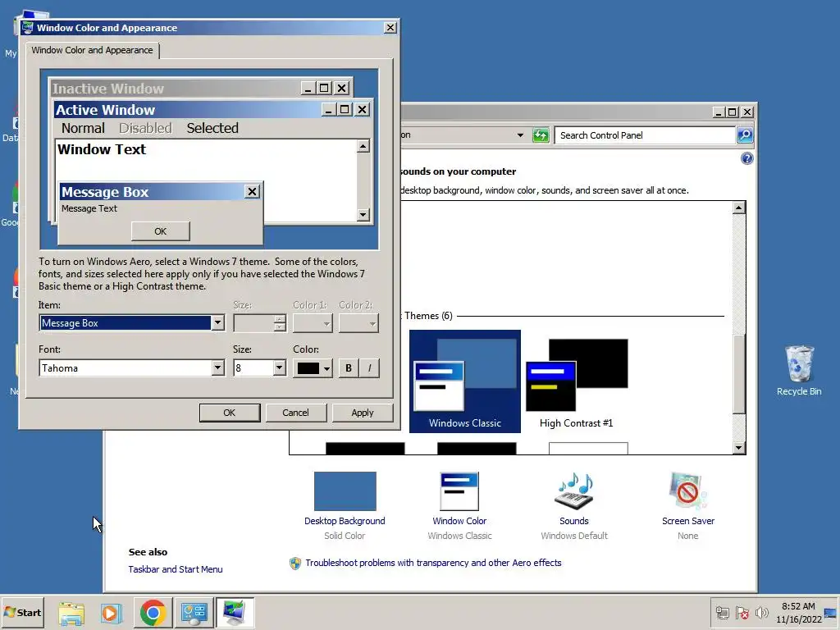Open the Window Color icon
The image size is (840, 630).
pos(459,491)
